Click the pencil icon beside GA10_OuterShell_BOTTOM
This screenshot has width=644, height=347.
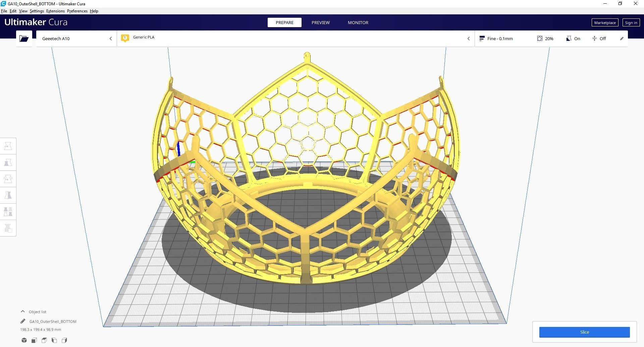click(x=23, y=321)
